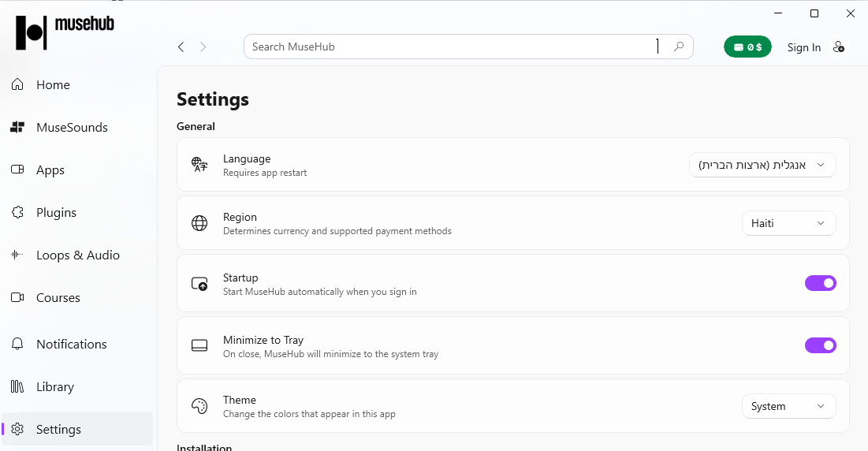Click the 'Requires app restart' text
Image resolution: width=868 pixels, height=451 pixels.
[265, 173]
